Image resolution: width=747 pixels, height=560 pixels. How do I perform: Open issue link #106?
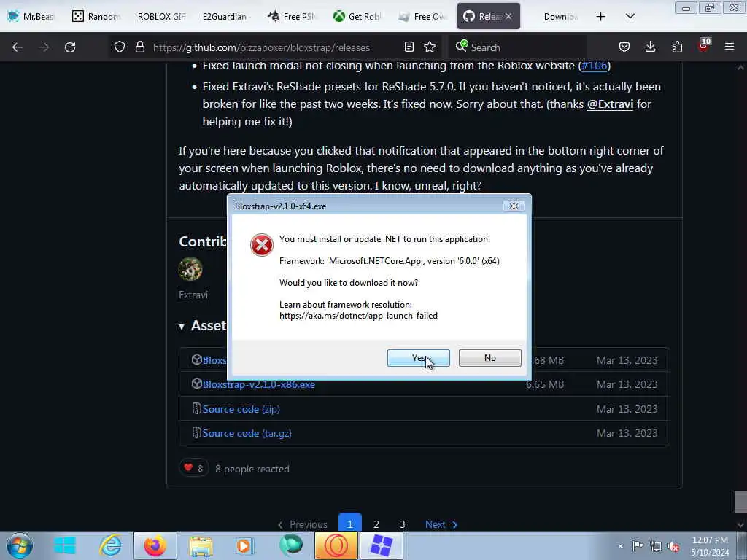594,65
